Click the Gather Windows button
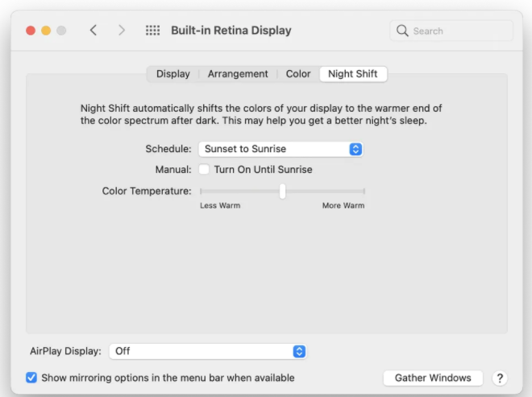Image resolution: width=532 pixels, height=397 pixels. point(433,378)
